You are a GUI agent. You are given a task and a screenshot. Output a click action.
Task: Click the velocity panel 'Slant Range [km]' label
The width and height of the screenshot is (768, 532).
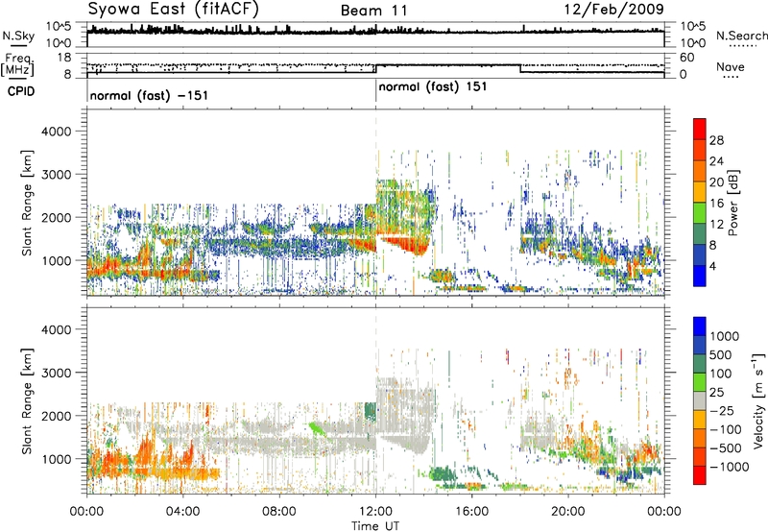pos(27,401)
